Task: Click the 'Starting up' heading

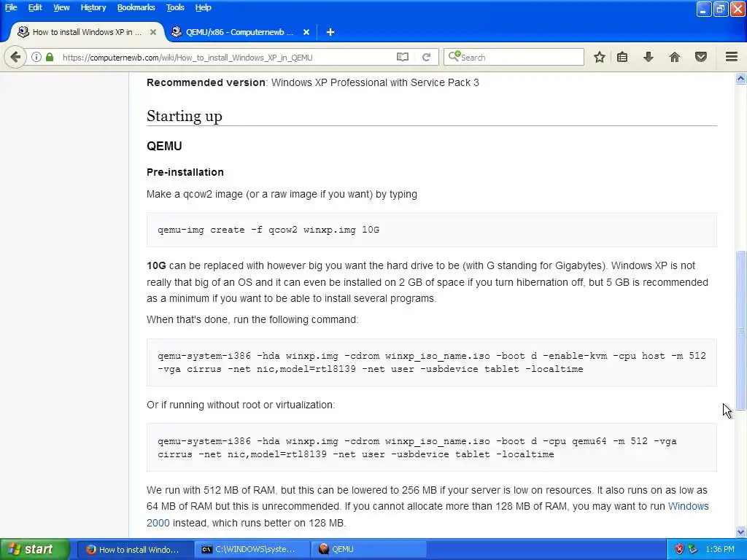Action: (x=185, y=116)
